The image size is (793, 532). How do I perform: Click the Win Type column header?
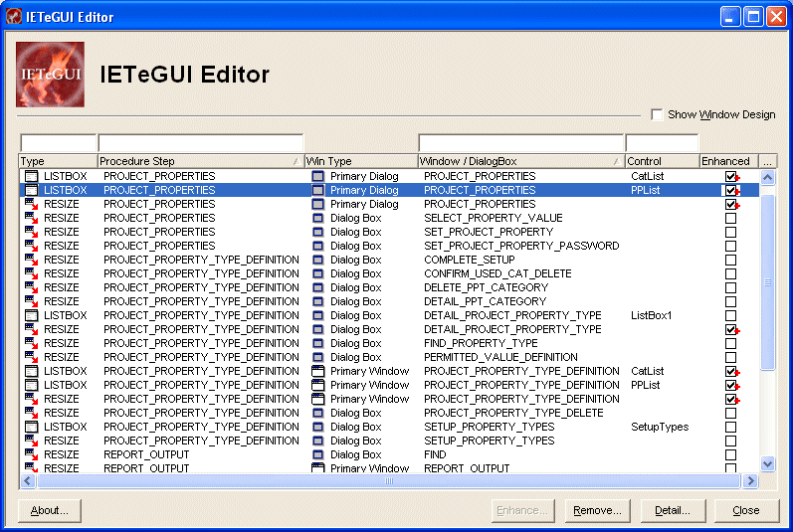tap(360, 161)
